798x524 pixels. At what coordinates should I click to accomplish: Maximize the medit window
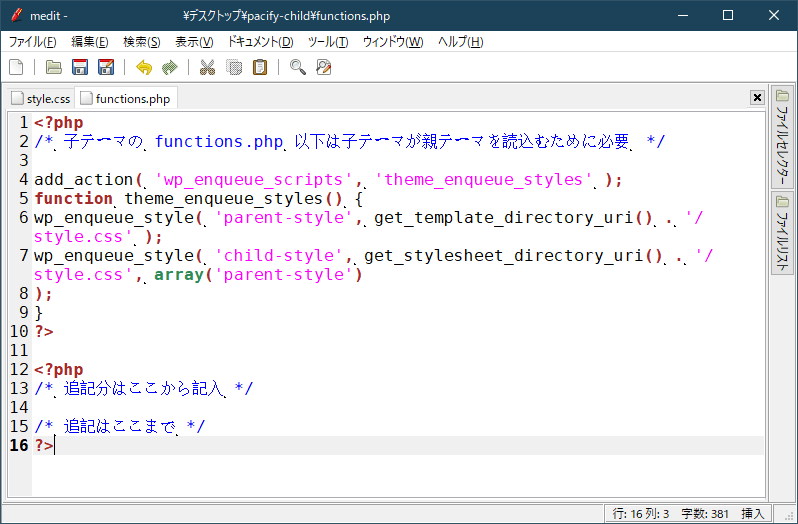(728, 15)
